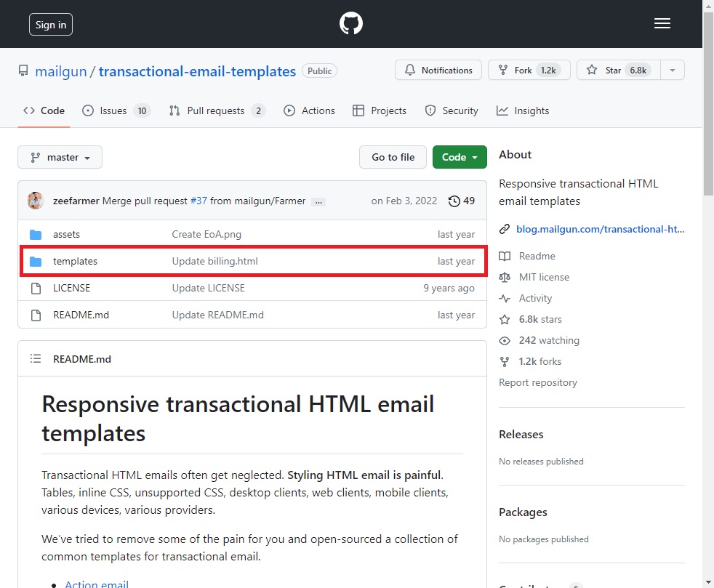Viewport: 714px width, 588px height.
Task: Click the book icon next to Readme
Action: (505, 256)
